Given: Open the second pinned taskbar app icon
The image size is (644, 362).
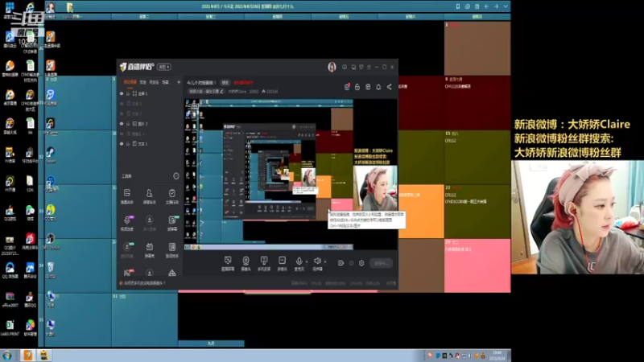Looking at the screenshot, I should pyautogui.click(x=44, y=356).
